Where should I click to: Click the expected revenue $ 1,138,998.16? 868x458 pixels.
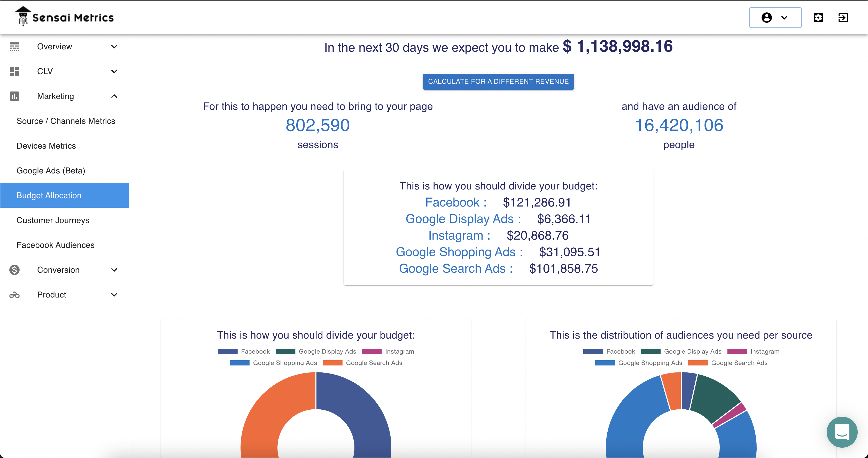click(618, 46)
